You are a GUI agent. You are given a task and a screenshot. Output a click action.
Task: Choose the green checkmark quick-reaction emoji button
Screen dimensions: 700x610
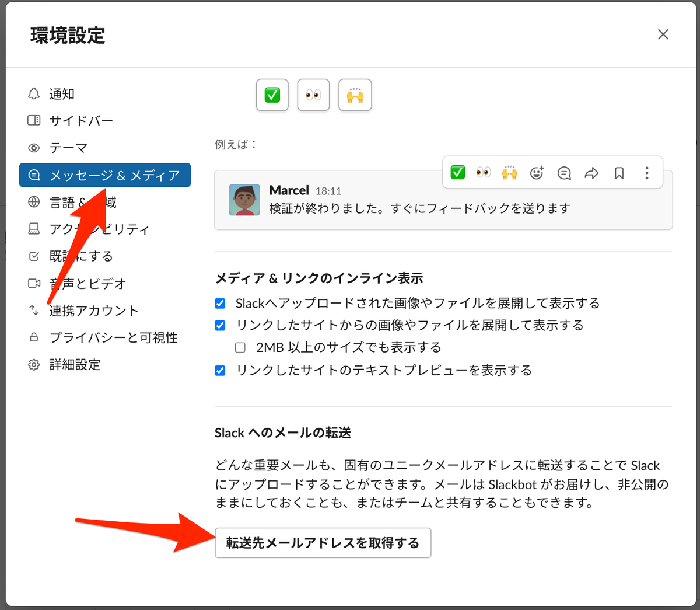pyautogui.click(x=272, y=95)
